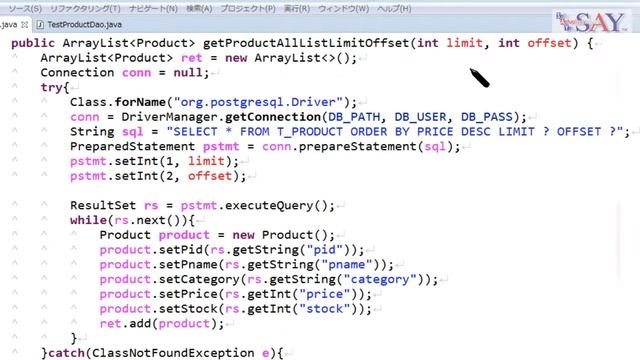Click the 'pstmt.setInt(1, limit);' line
This screenshot has width=640, height=360.
coord(154,161)
